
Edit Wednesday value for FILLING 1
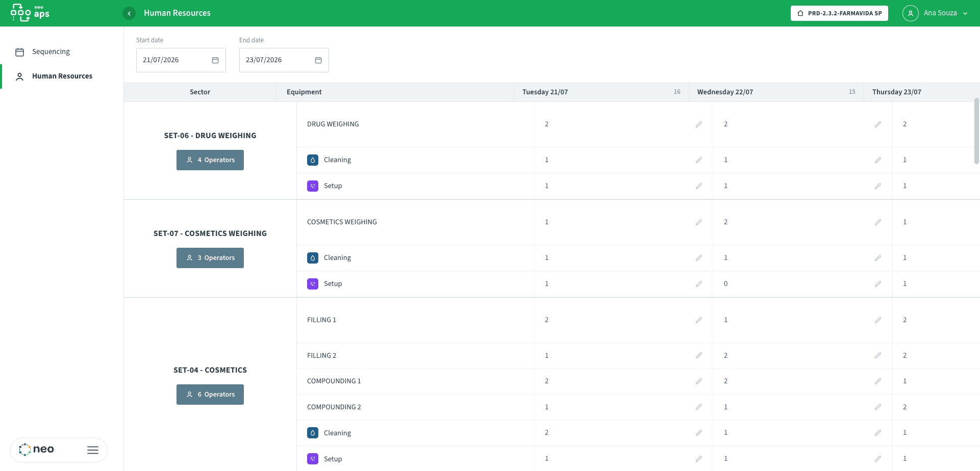878,320
